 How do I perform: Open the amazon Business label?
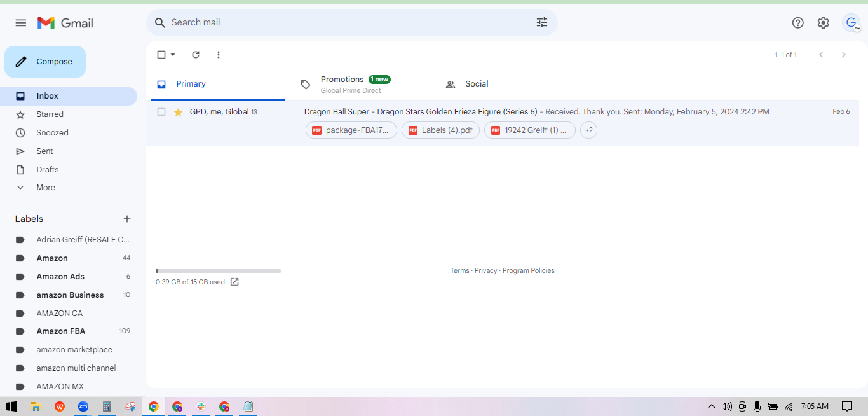(x=69, y=295)
